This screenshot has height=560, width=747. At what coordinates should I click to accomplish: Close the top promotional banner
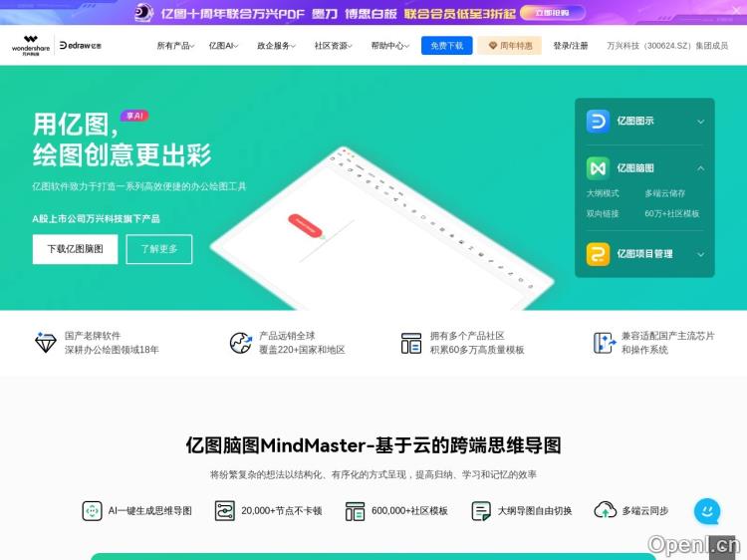(x=736, y=9)
